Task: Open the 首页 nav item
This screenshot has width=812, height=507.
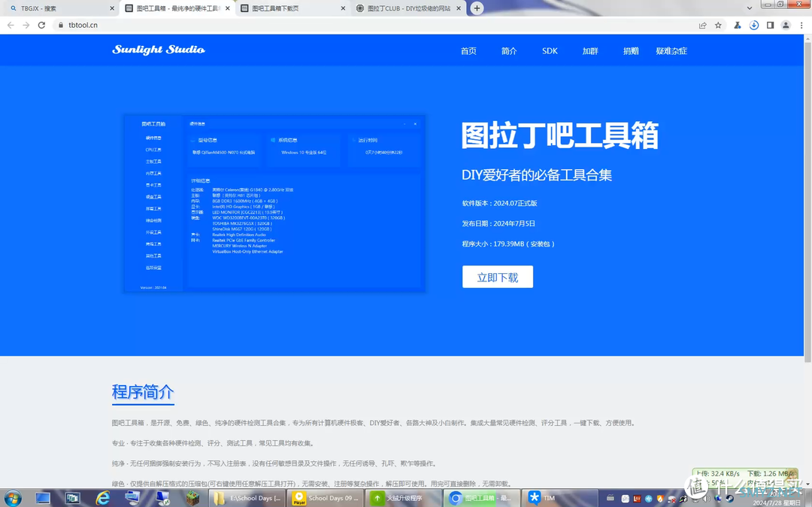Action: [468, 50]
